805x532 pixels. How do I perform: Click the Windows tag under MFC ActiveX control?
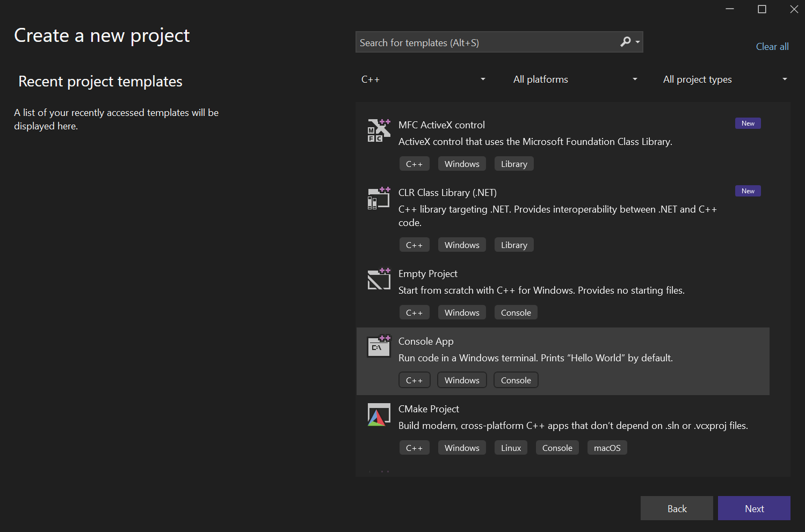click(462, 164)
